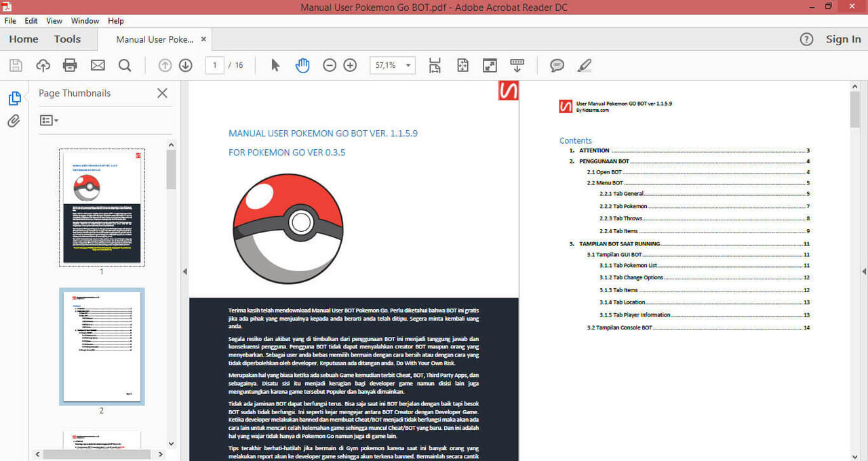This screenshot has height=461, width=868.
Task: Send file by email envelope icon
Action: [98, 65]
